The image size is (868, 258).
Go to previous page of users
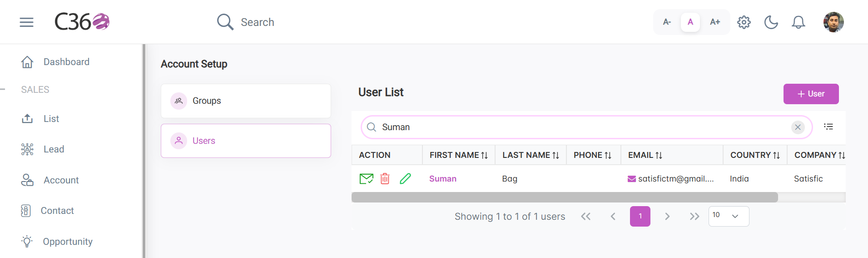pos(613,217)
